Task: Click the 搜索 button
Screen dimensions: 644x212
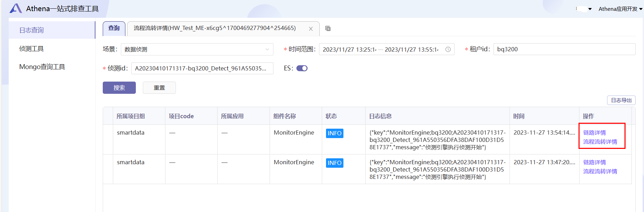Action: 119,88
